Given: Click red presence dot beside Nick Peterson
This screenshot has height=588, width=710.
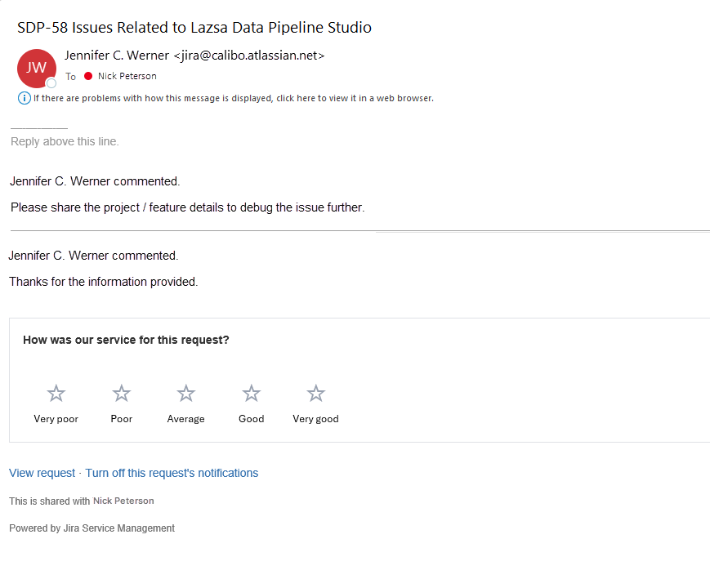Looking at the screenshot, I should (88, 76).
